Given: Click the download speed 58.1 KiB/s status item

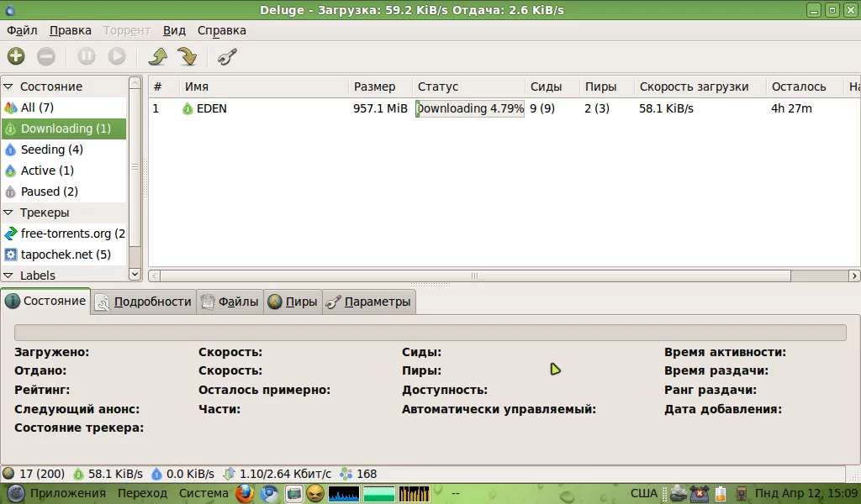Looking at the screenshot, I should (108, 474).
